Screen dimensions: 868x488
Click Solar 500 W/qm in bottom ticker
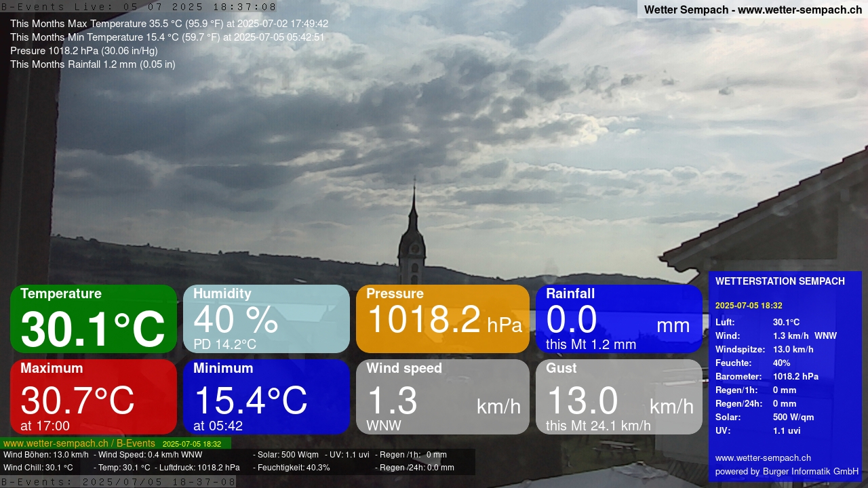tap(288, 455)
